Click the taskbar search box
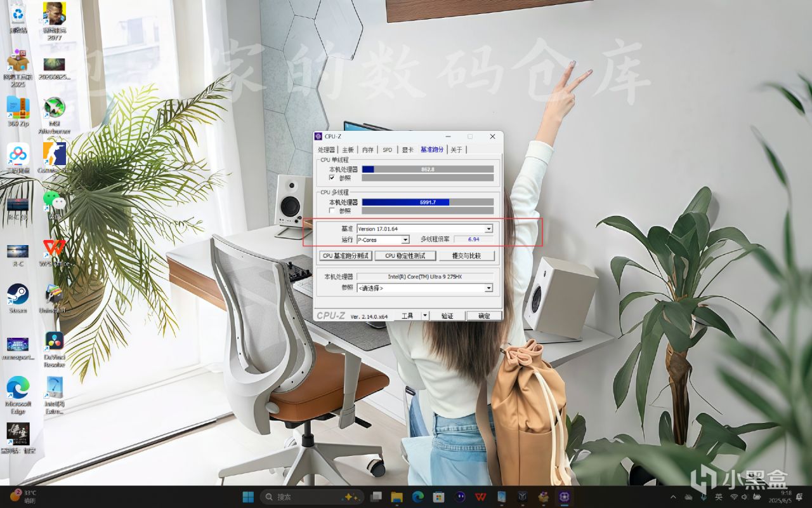Viewport: 812px width, 508px height. coord(312,497)
